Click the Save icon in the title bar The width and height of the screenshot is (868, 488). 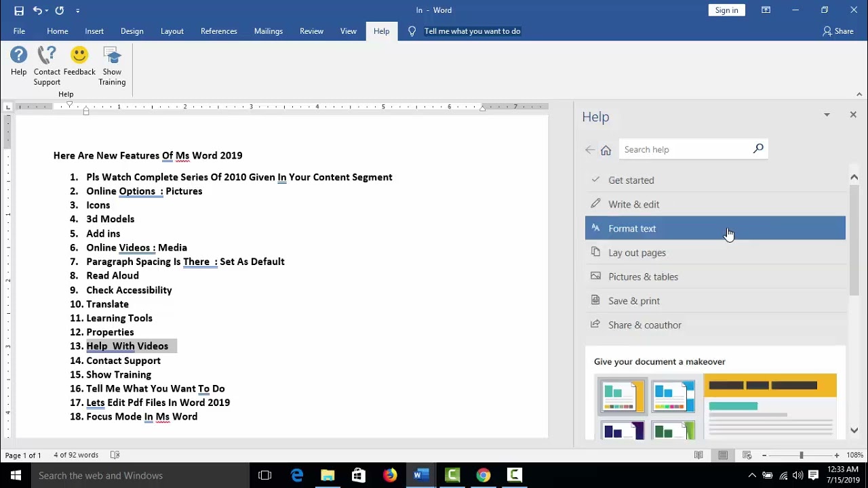click(x=19, y=10)
